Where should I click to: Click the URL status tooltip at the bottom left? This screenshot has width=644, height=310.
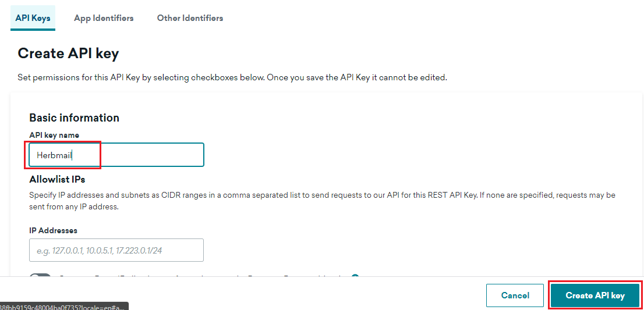click(64, 307)
